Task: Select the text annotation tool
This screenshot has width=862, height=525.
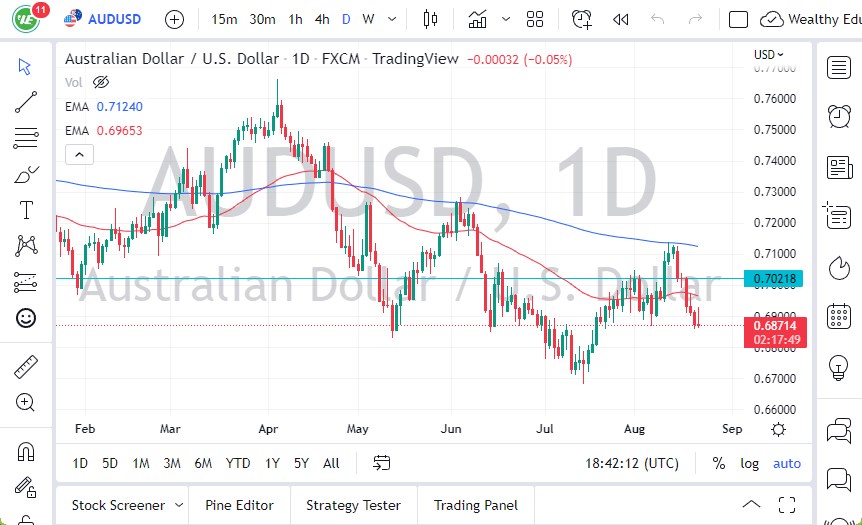Action: (27, 210)
